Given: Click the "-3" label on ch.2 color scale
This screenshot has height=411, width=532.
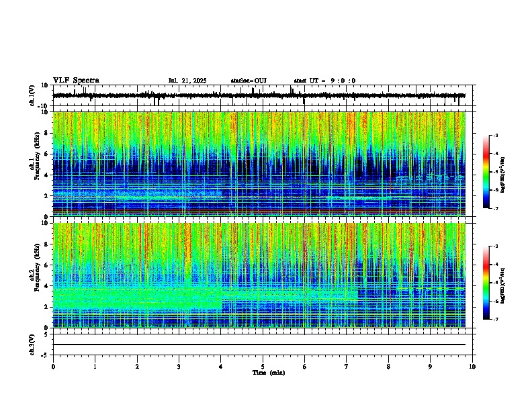Looking at the screenshot, I should [x=496, y=246].
